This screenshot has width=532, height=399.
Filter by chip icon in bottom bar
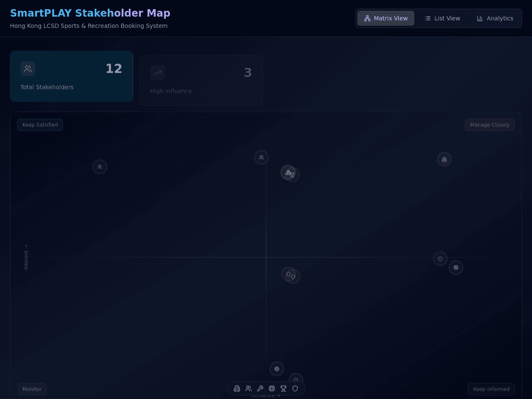click(x=272, y=389)
